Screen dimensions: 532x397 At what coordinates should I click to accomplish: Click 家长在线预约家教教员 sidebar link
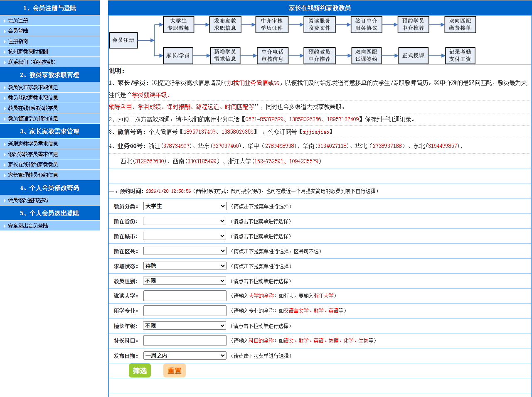33,164
